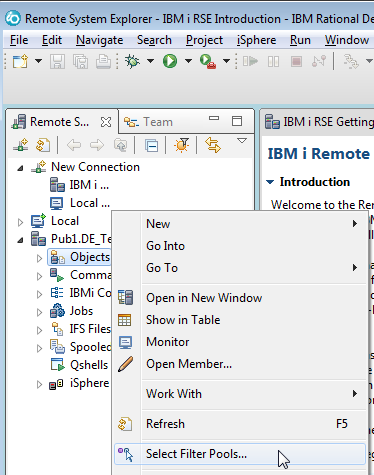The width and height of the screenshot is (374, 475).
Task: Maximize the Remote Systems view
Action: pyautogui.click(x=237, y=121)
